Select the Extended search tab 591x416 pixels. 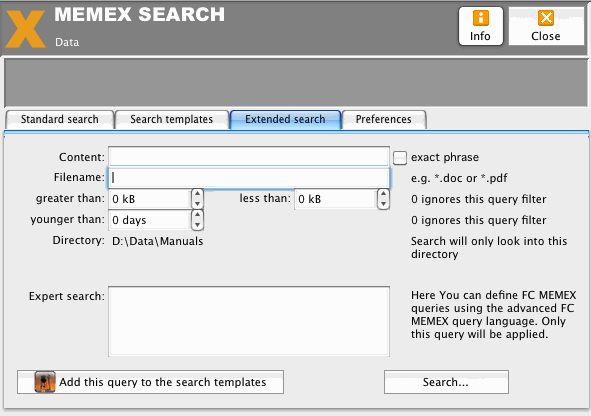coord(285,119)
